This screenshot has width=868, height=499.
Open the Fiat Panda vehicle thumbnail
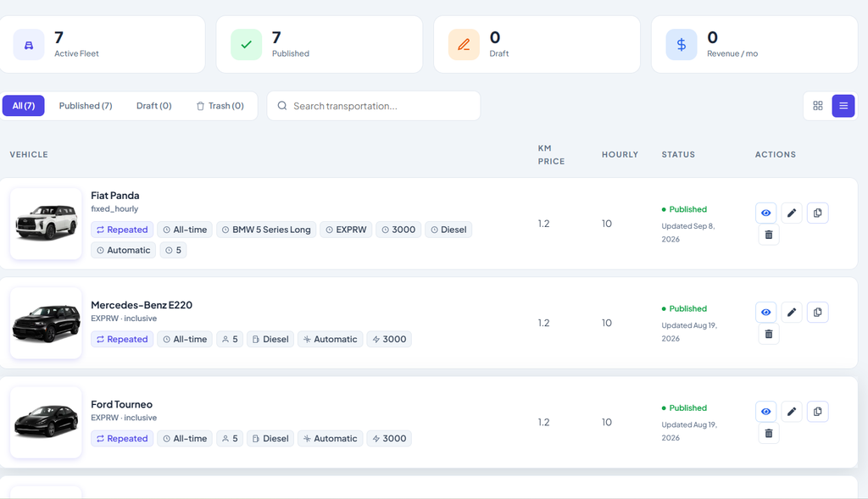tap(46, 224)
